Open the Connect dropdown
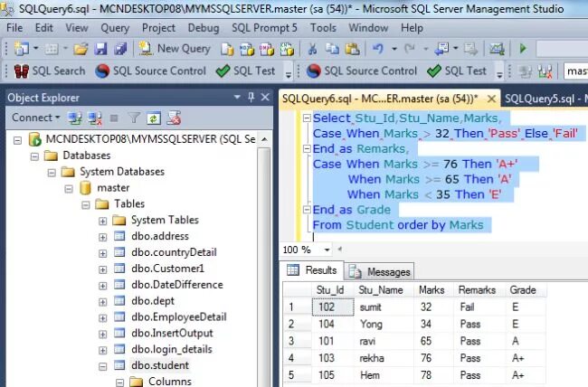The height and width of the screenshot is (387, 588). [x=35, y=118]
